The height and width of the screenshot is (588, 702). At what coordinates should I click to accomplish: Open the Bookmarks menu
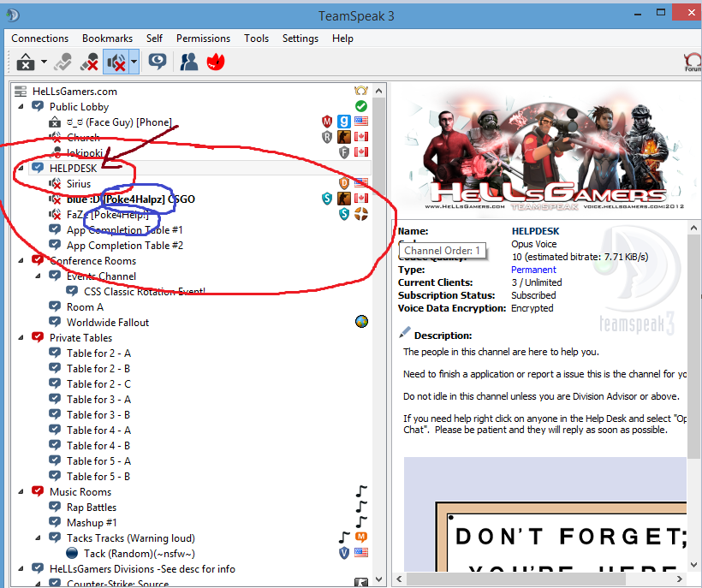click(x=108, y=39)
